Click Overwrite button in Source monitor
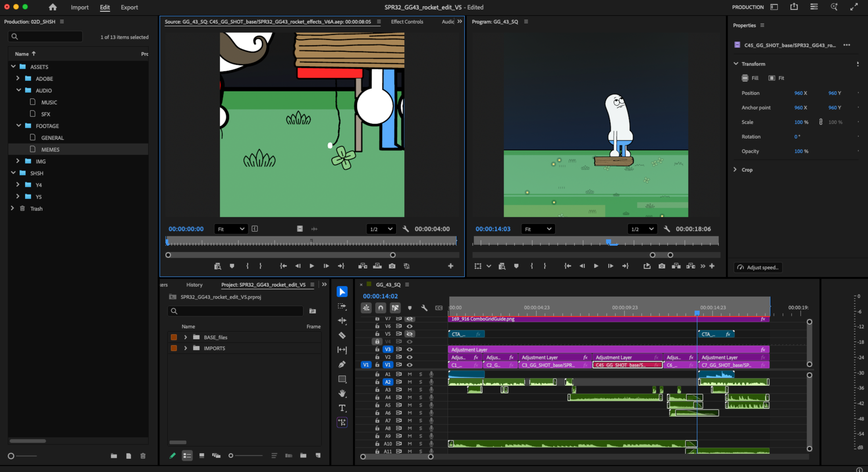 pos(377,266)
